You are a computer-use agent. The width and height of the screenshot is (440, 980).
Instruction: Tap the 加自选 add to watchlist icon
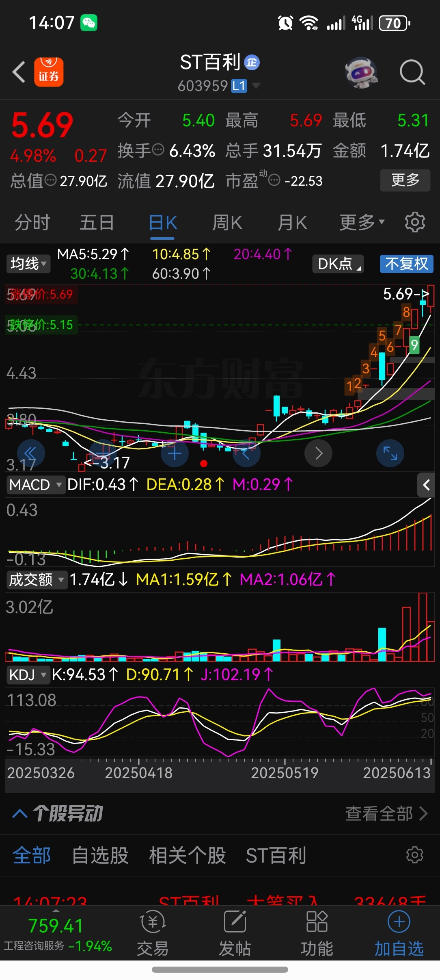[x=399, y=933]
